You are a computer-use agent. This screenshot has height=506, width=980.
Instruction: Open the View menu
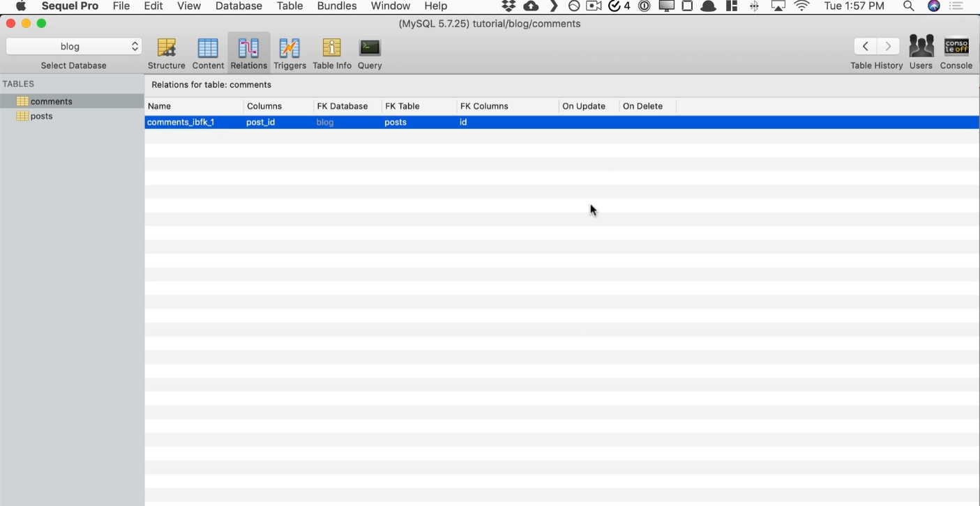[x=189, y=6]
